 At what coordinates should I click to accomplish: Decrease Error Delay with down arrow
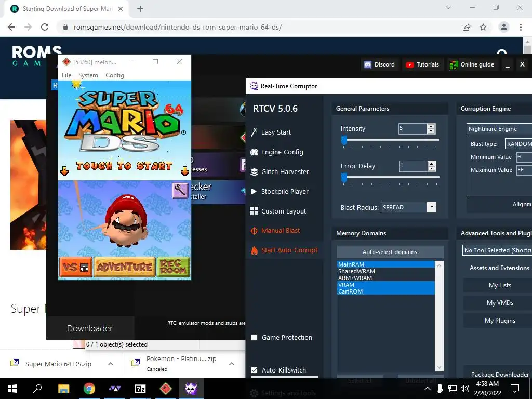[431, 169]
